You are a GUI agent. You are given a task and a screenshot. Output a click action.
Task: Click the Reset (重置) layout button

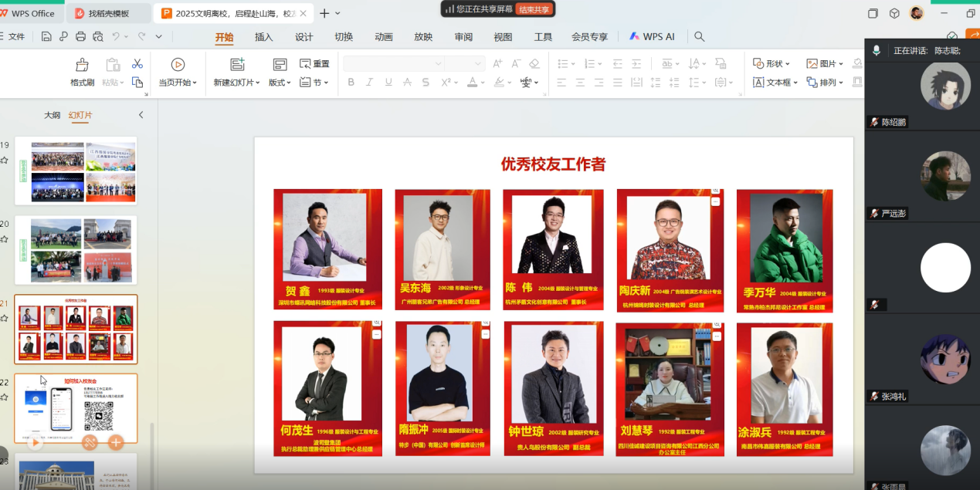coord(315,64)
